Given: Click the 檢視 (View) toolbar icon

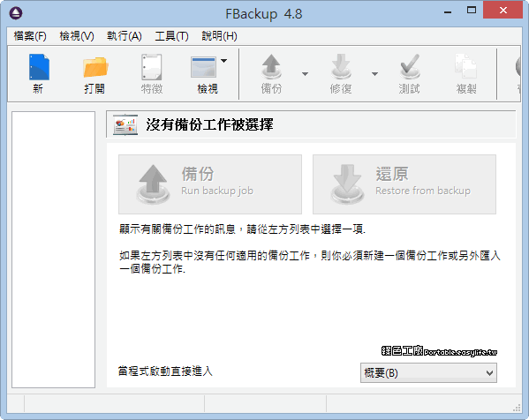Looking at the screenshot, I should click(x=203, y=67).
